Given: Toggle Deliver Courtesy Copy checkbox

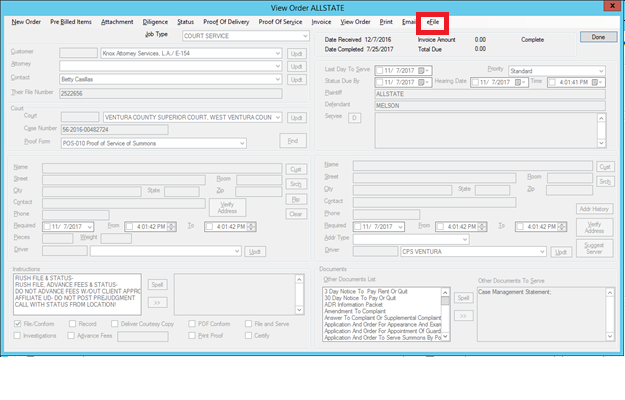Looking at the screenshot, I should (115, 324).
